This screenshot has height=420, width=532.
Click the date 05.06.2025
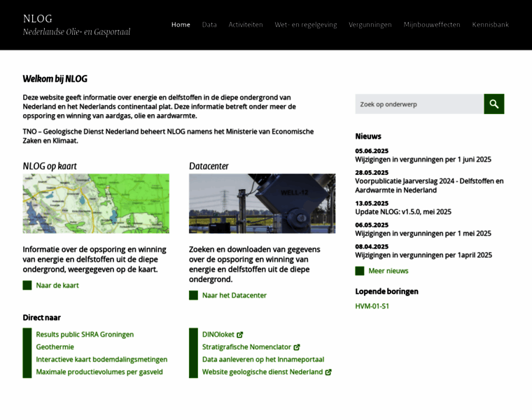tap(372, 151)
